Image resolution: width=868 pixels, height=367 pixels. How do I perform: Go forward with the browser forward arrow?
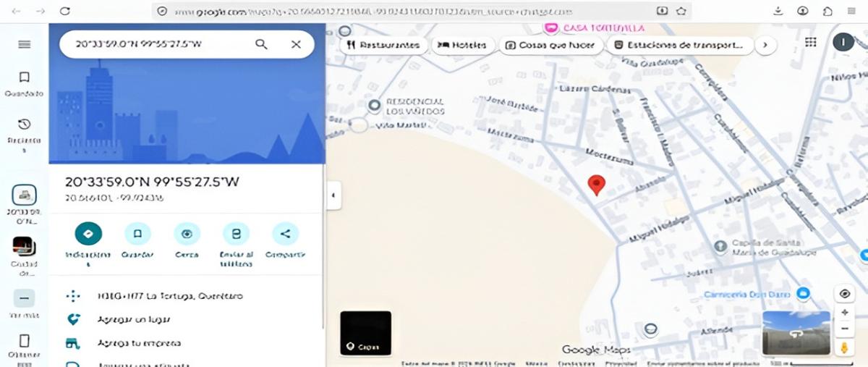tap(40, 11)
